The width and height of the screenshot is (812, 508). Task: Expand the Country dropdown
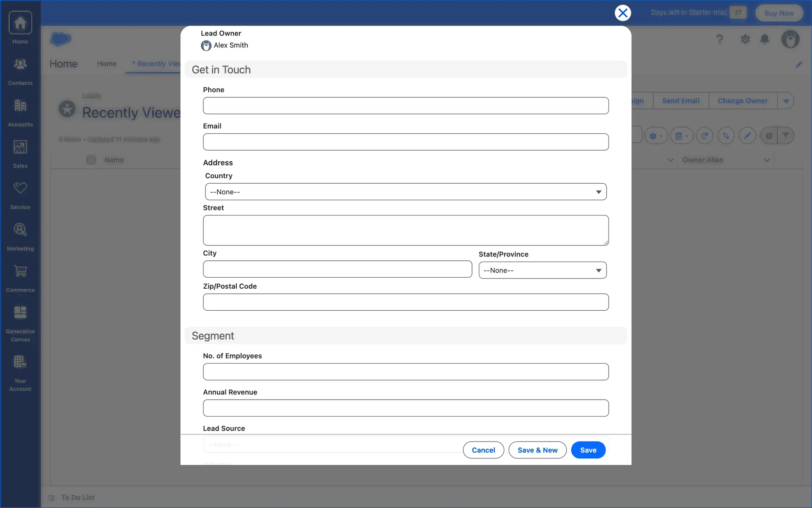click(406, 192)
